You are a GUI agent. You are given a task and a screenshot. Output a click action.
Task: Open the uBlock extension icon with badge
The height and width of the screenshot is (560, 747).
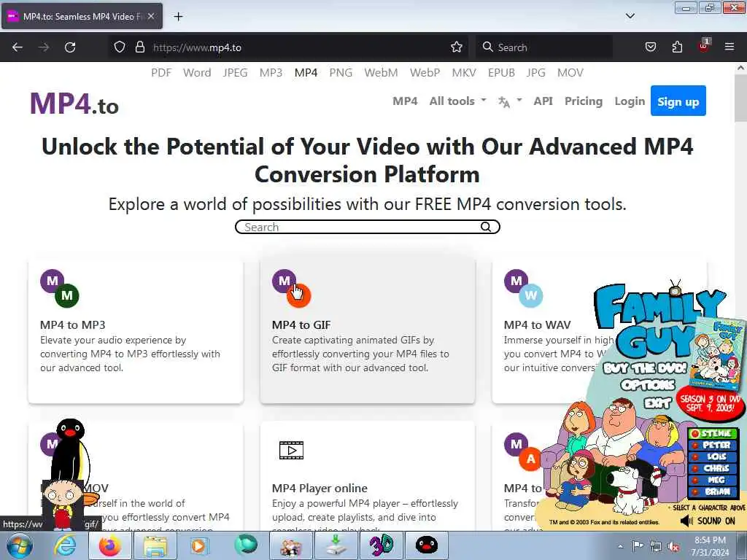[x=704, y=46]
